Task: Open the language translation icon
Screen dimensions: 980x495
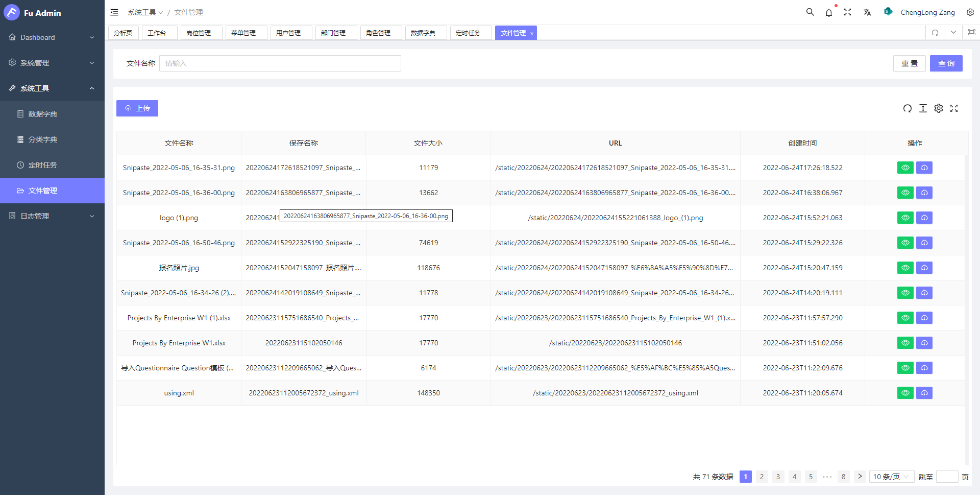Action: tap(867, 12)
